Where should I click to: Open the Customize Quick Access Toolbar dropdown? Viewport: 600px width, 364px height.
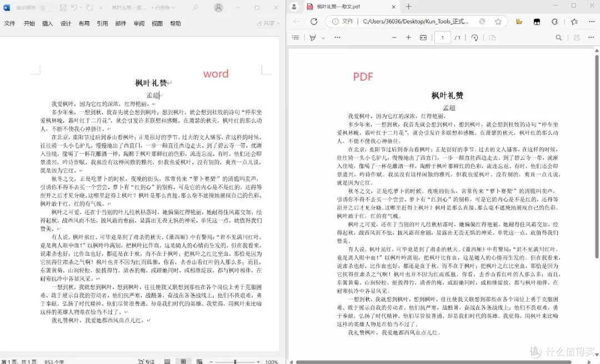point(101,8)
